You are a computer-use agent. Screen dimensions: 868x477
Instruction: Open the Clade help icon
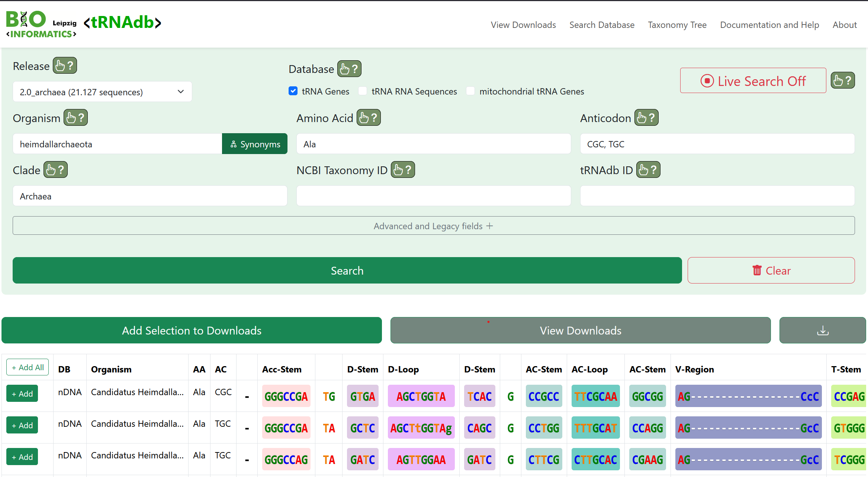55,170
